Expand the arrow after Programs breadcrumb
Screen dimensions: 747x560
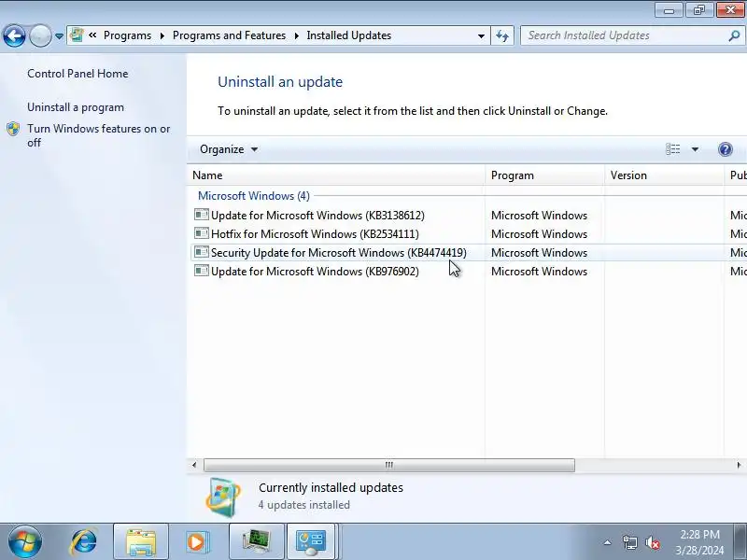click(x=162, y=35)
